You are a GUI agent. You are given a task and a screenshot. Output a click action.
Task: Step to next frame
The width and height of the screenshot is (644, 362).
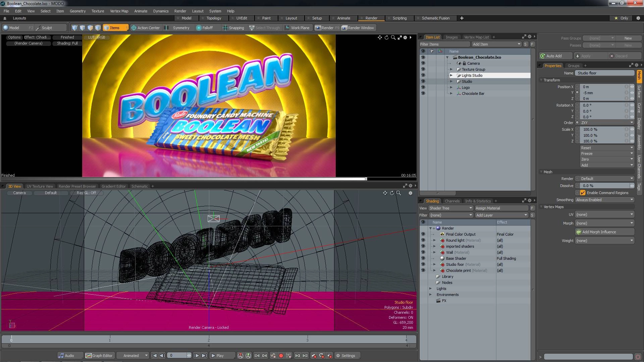(196, 356)
